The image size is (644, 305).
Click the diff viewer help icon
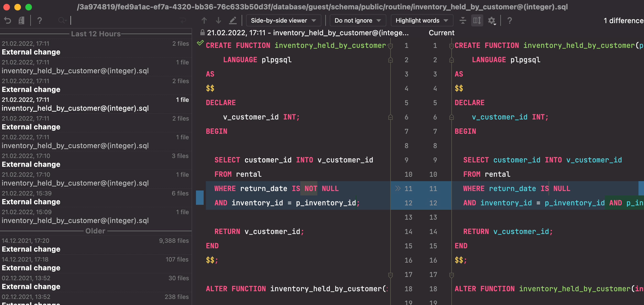509,20
